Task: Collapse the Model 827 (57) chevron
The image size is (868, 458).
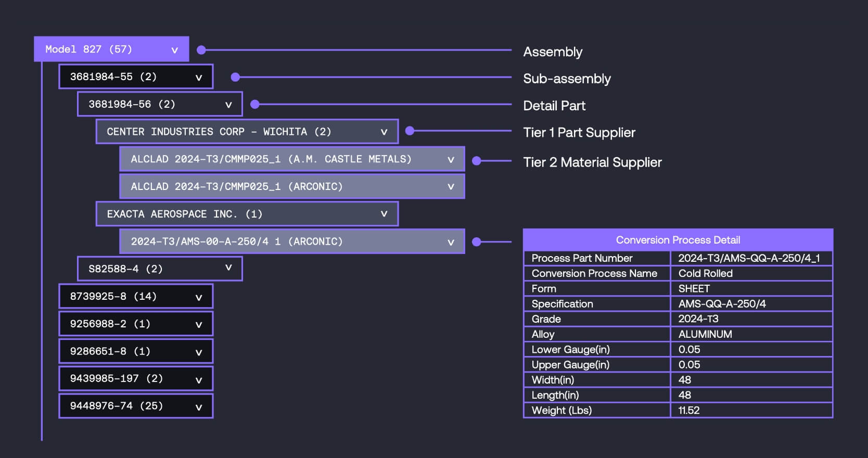Action: (174, 50)
